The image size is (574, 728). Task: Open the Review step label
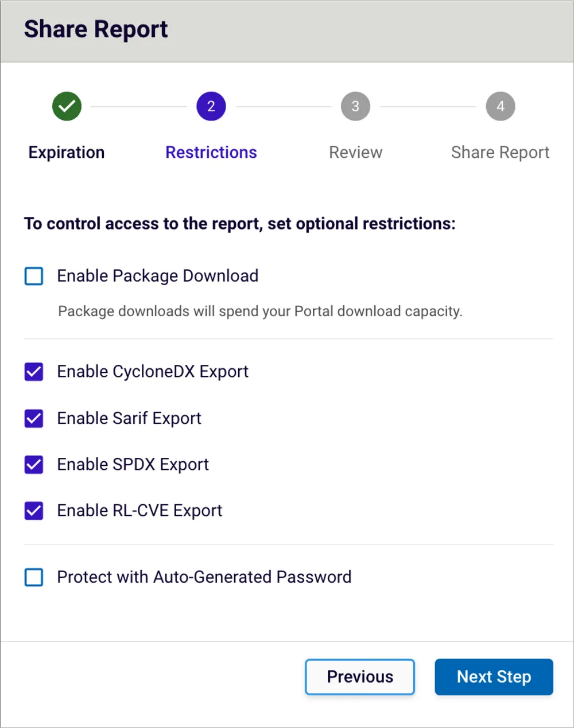(355, 152)
